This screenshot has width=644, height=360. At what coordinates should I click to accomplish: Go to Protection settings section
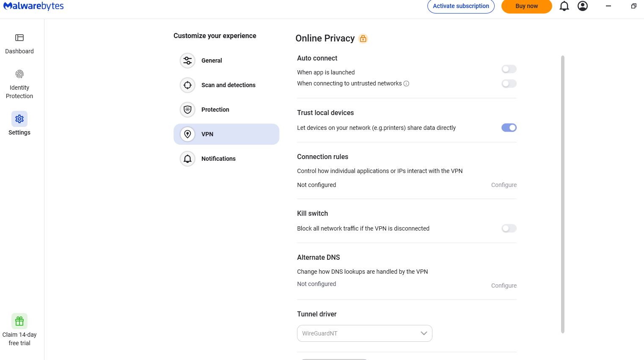[x=215, y=110]
